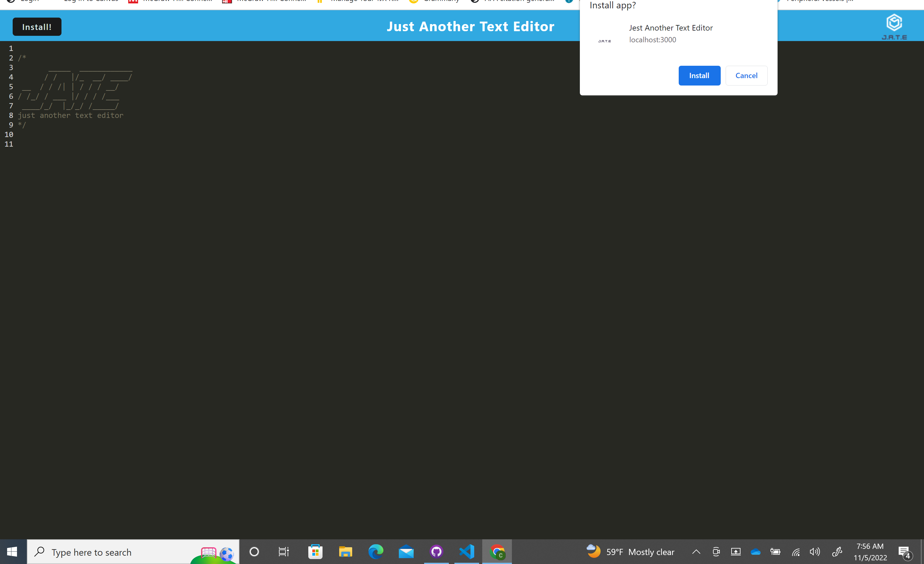Image resolution: width=924 pixels, height=564 pixels.
Task: Open OneDrive from the system tray
Action: click(755, 552)
